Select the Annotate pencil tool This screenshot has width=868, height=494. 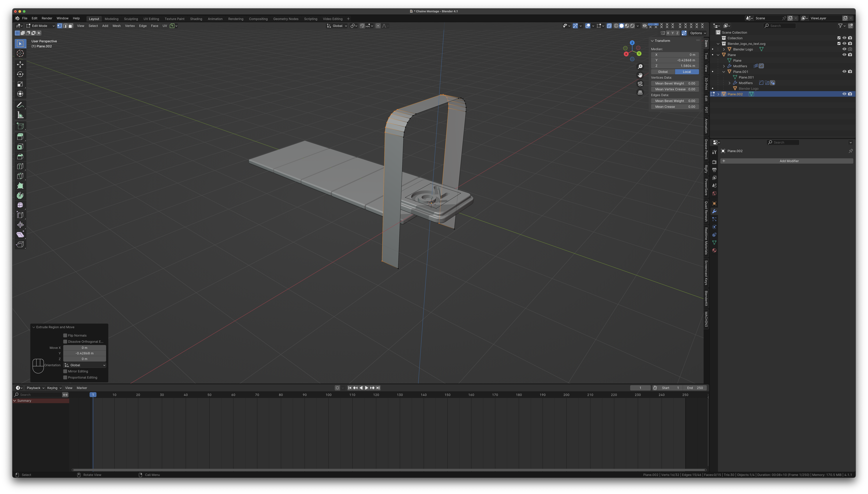20,105
